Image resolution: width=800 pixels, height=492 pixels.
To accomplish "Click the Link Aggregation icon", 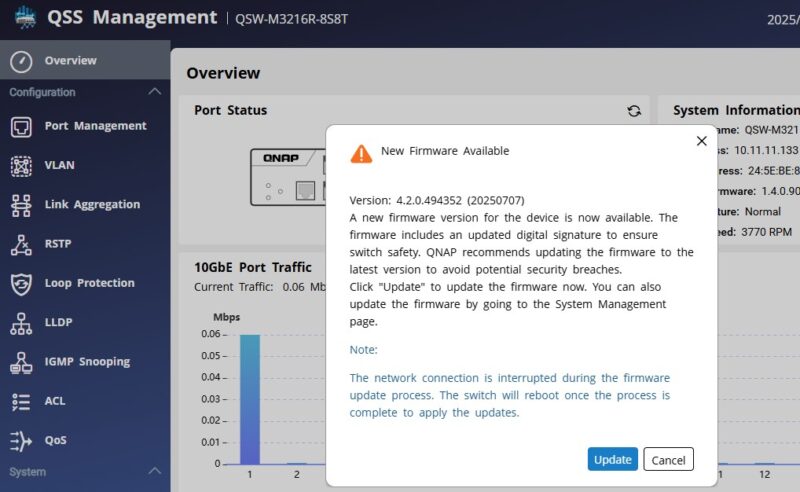I will click(21, 205).
